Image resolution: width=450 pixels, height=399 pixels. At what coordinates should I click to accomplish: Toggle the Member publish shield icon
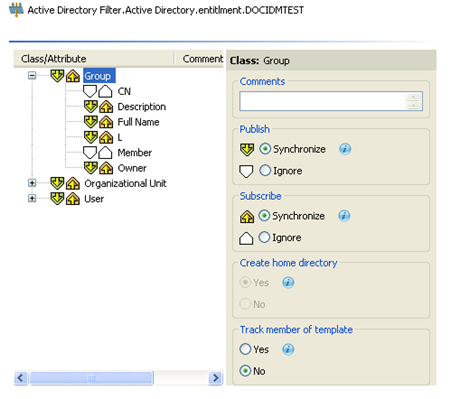tap(90, 153)
